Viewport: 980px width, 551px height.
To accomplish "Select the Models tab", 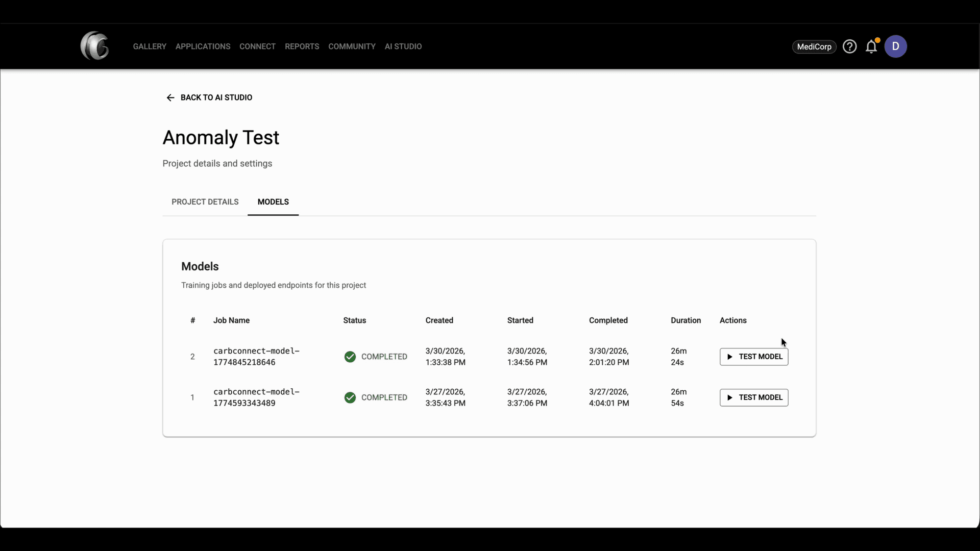I will point(273,202).
